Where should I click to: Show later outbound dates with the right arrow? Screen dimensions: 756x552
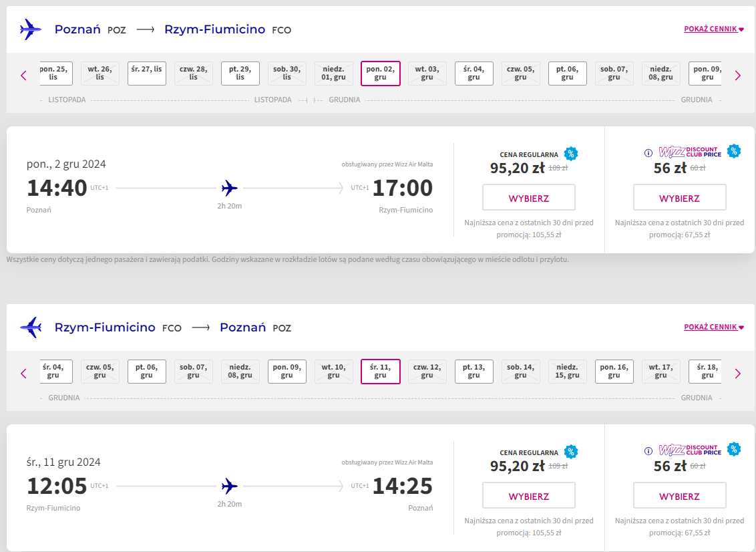click(738, 76)
